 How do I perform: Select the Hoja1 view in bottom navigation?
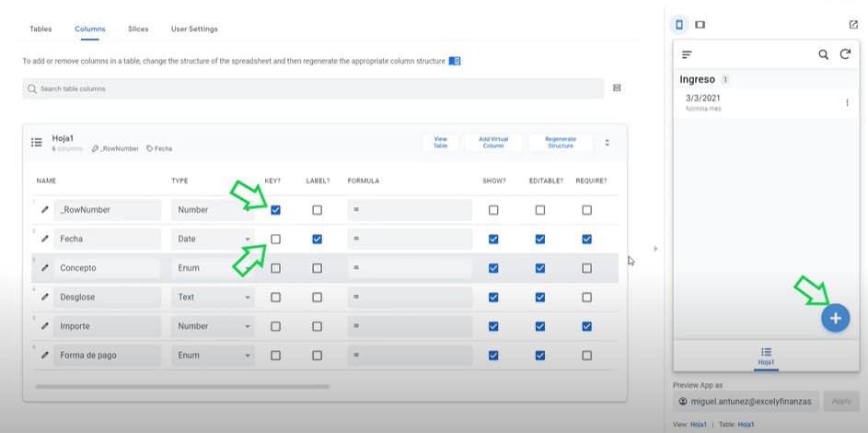(x=766, y=357)
